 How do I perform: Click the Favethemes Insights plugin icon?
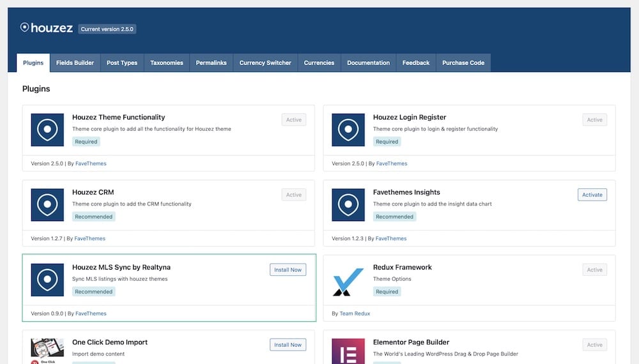click(348, 205)
